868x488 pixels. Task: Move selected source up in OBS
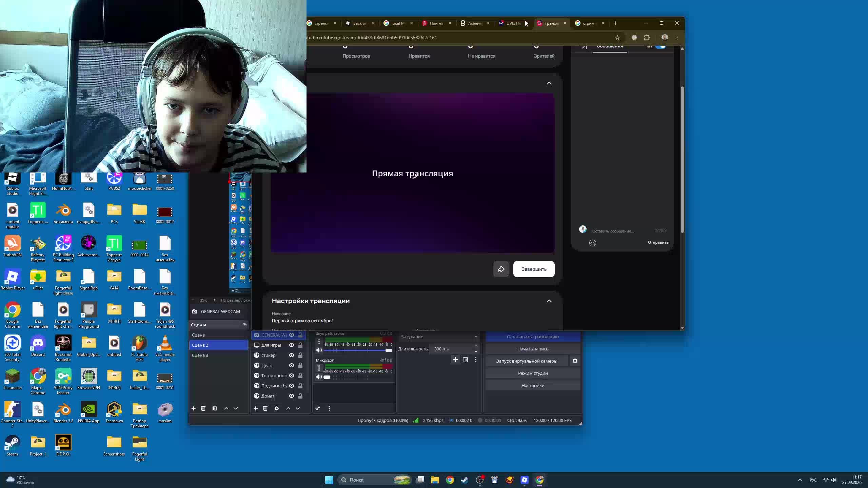pyautogui.click(x=288, y=408)
